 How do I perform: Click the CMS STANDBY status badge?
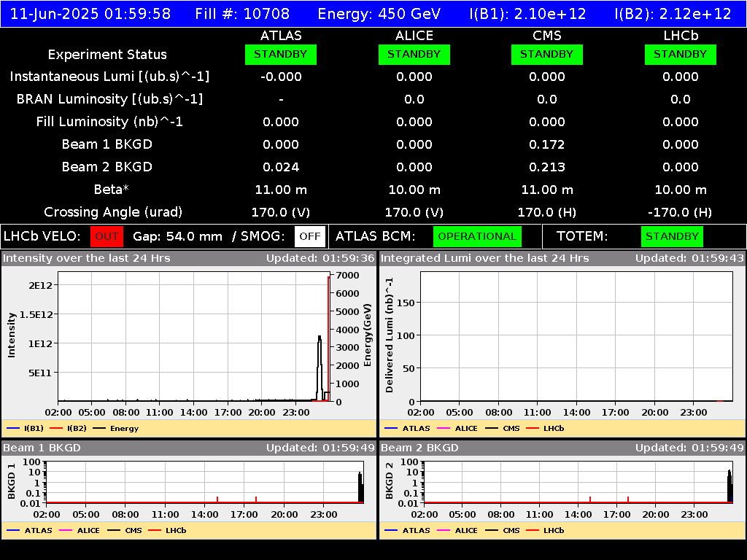point(547,54)
